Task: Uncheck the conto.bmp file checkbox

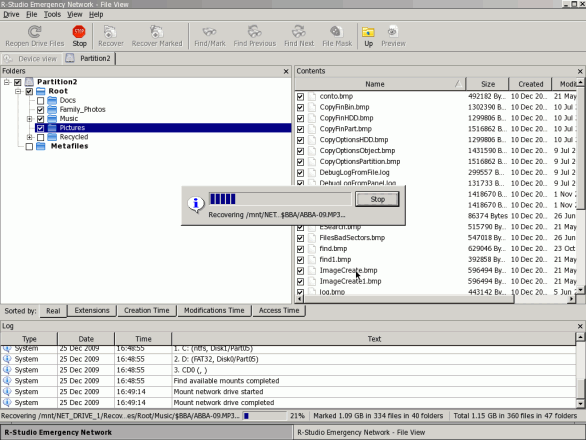Action: 300,96
